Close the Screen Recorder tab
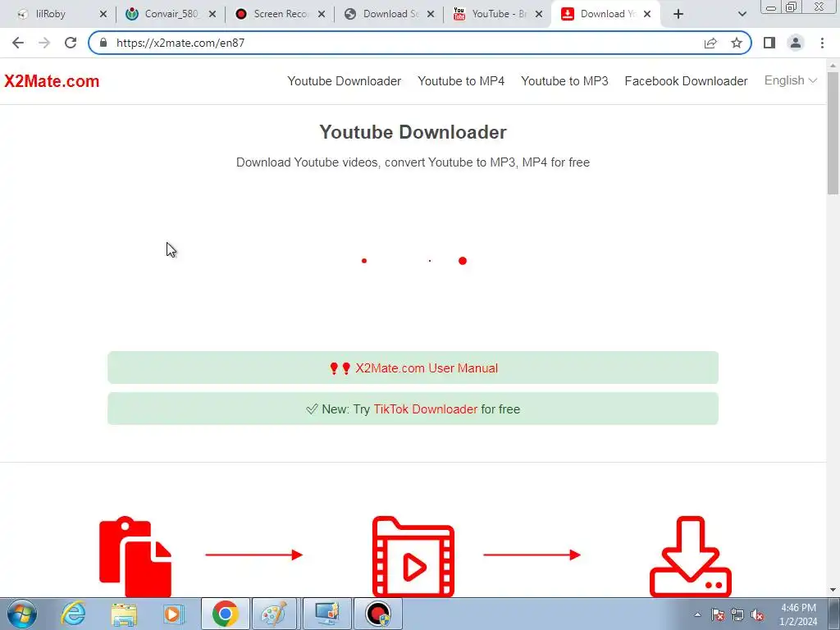840x630 pixels. [x=322, y=14]
